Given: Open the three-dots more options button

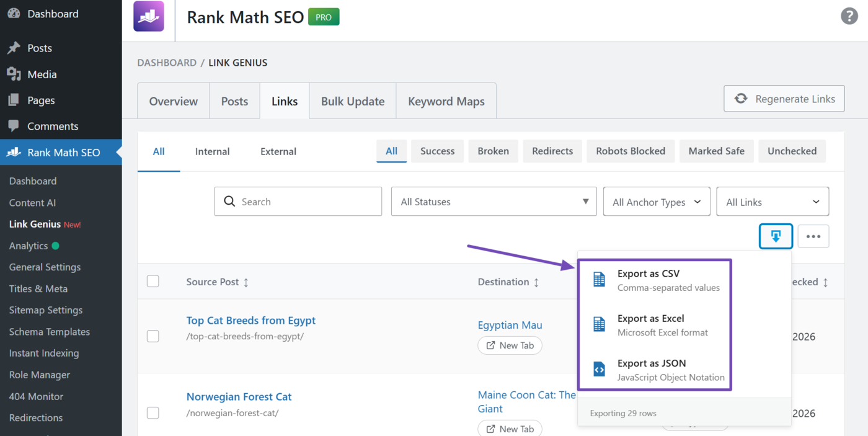Looking at the screenshot, I should click(813, 236).
